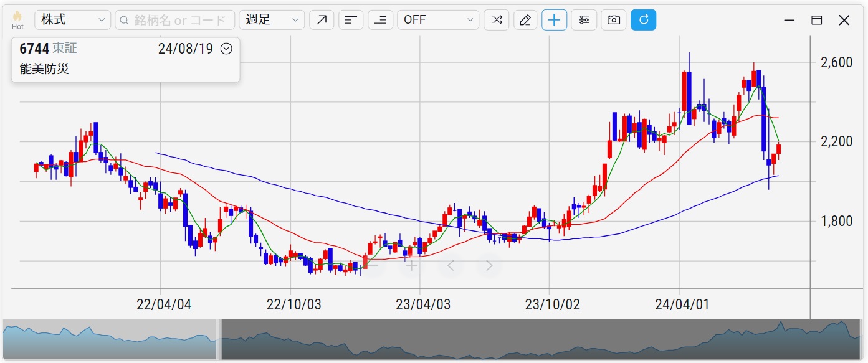Open the 株式 asset type dropdown
868x363 pixels.
(x=72, y=20)
